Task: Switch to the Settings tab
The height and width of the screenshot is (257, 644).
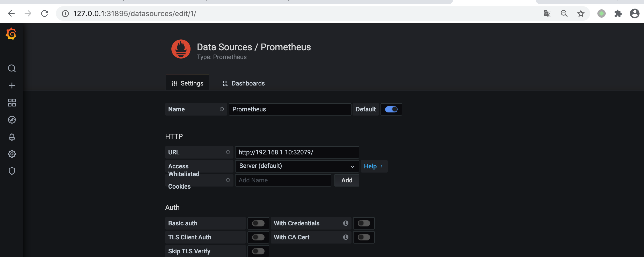Action: tap(187, 83)
